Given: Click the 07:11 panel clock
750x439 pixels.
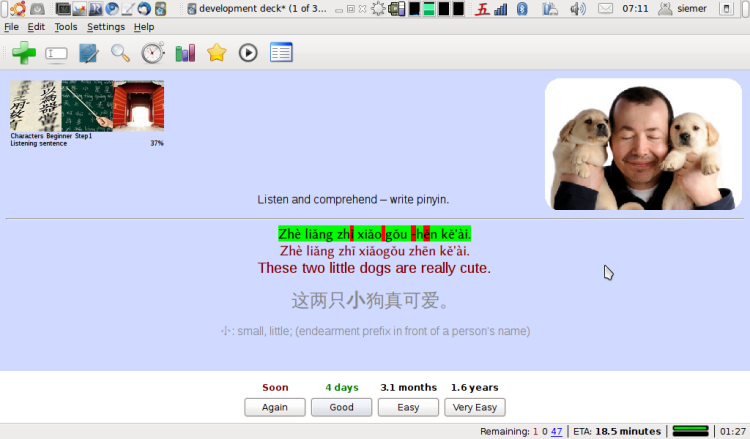Looking at the screenshot, I should (635, 9).
